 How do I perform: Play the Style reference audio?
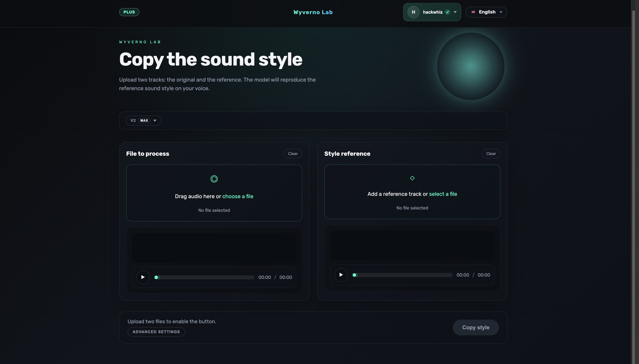click(341, 275)
